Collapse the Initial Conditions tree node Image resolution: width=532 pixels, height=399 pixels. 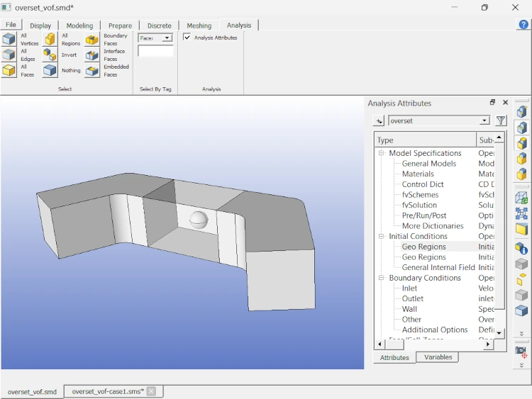[381, 236]
